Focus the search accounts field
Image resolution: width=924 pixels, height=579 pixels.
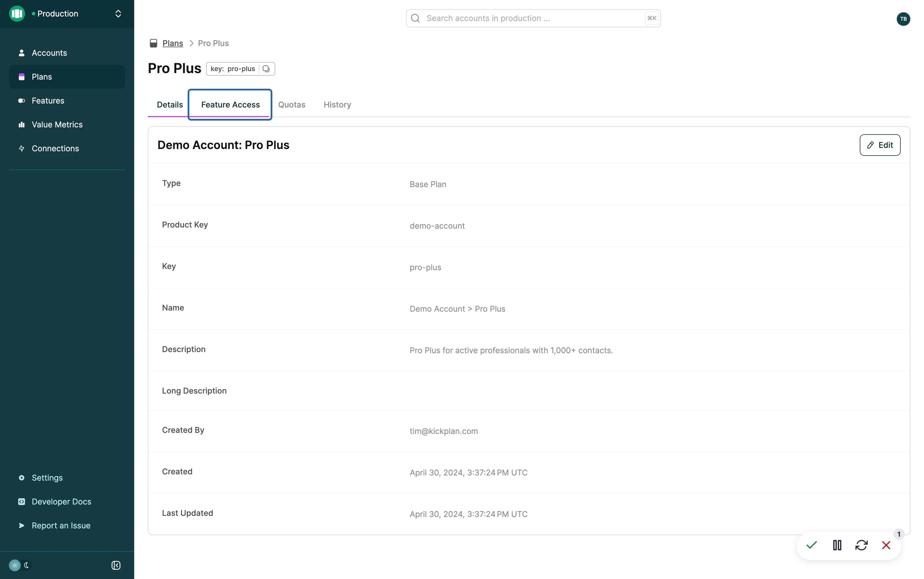point(533,18)
